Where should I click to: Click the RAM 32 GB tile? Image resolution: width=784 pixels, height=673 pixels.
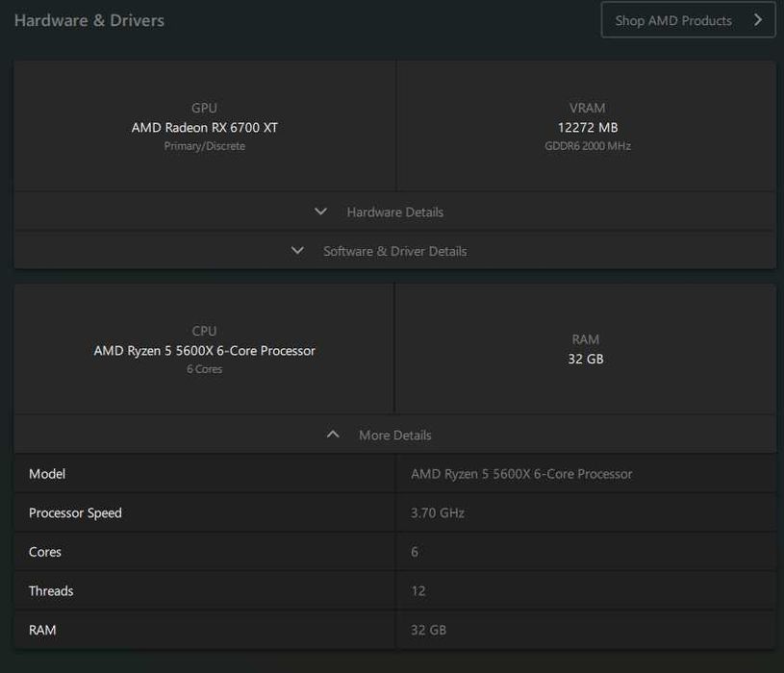click(585, 349)
